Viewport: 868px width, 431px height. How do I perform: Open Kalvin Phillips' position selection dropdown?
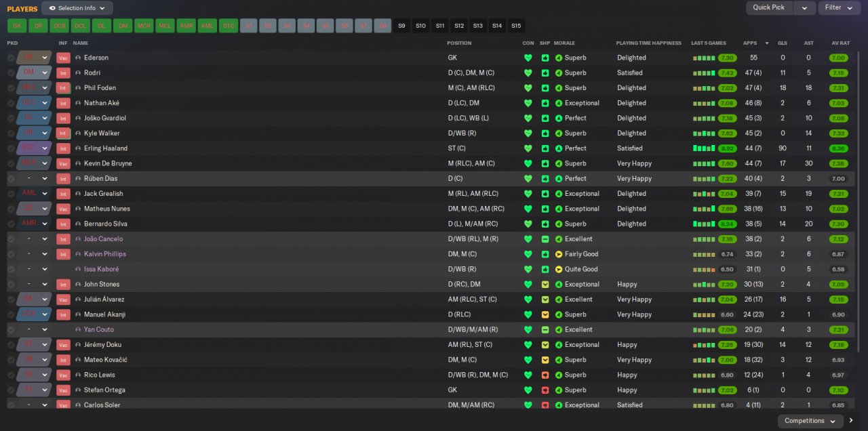(x=34, y=254)
